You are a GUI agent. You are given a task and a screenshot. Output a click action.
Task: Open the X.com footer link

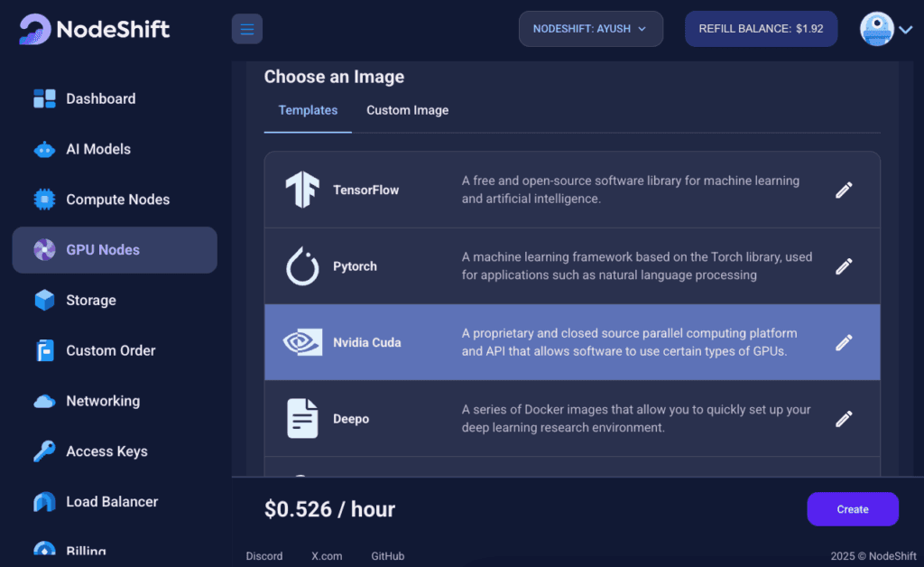coord(327,556)
